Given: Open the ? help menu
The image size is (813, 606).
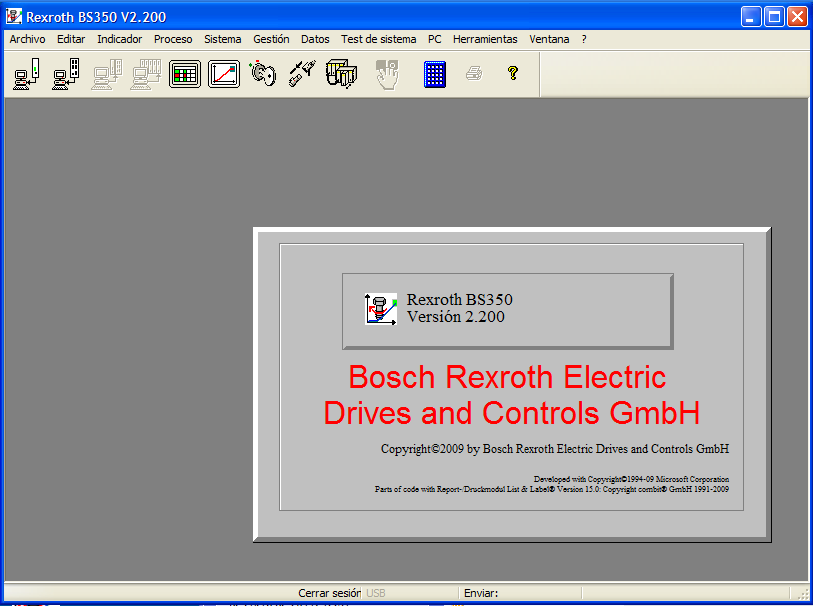Looking at the screenshot, I should click(584, 39).
